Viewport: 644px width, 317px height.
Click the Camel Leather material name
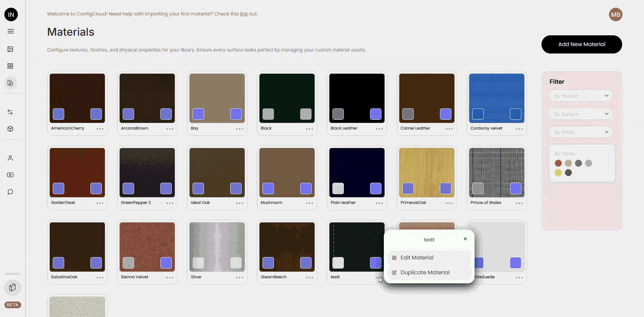point(415,128)
